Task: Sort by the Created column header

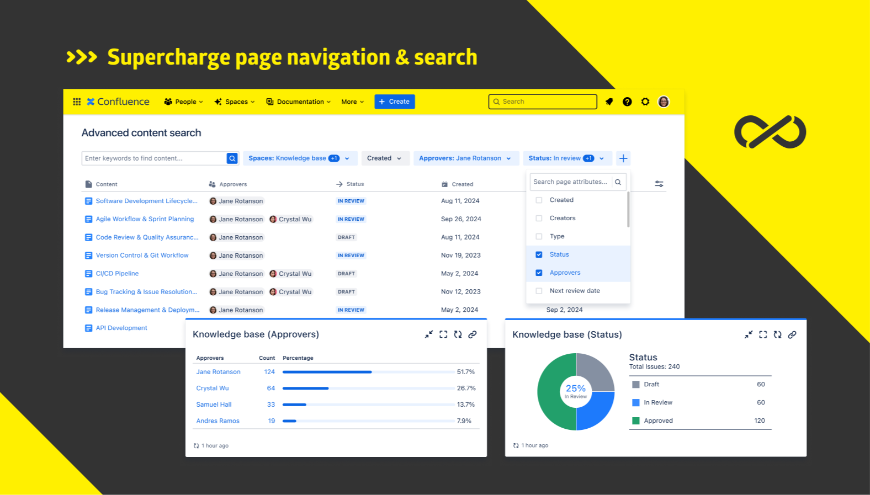Action: 458,184
